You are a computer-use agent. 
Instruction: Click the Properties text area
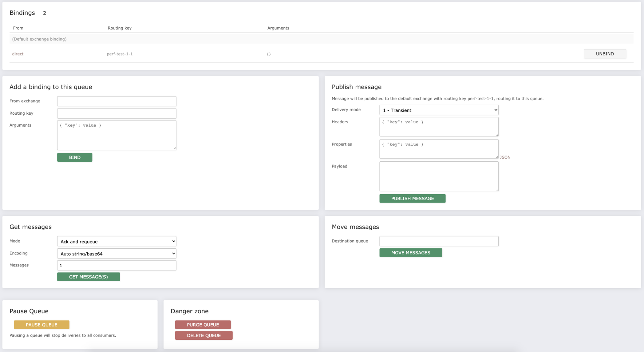[x=439, y=149]
